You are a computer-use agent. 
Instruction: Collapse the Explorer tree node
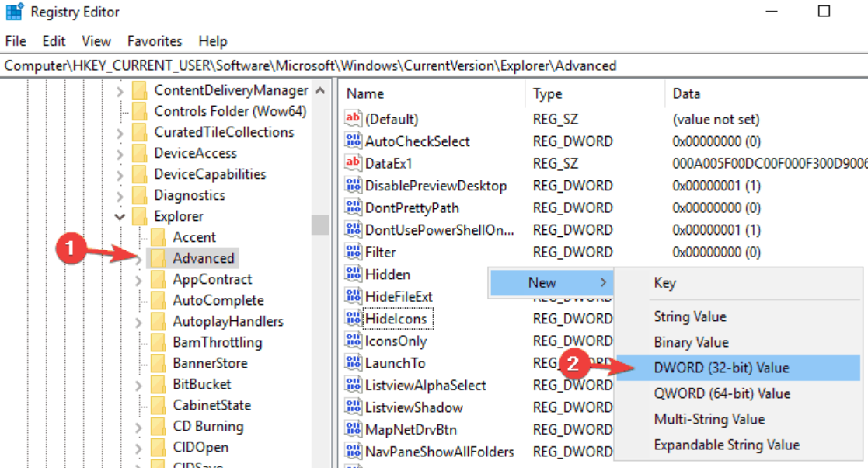point(120,217)
